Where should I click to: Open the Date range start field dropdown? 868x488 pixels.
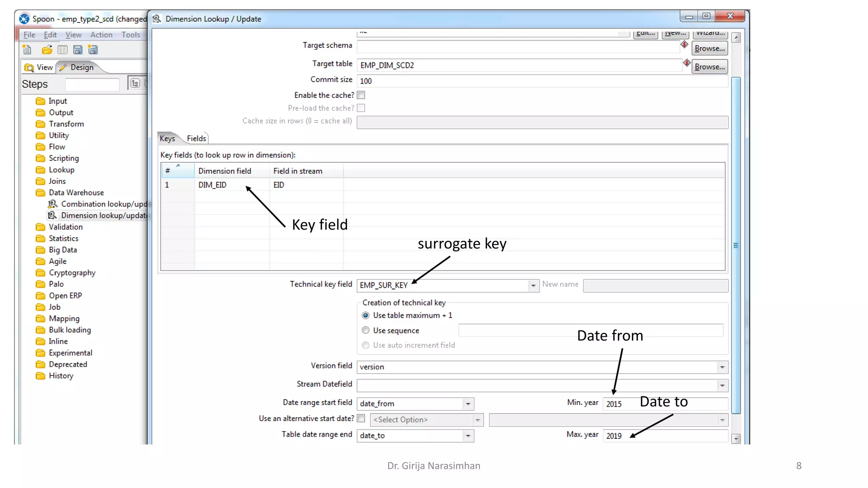468,404
